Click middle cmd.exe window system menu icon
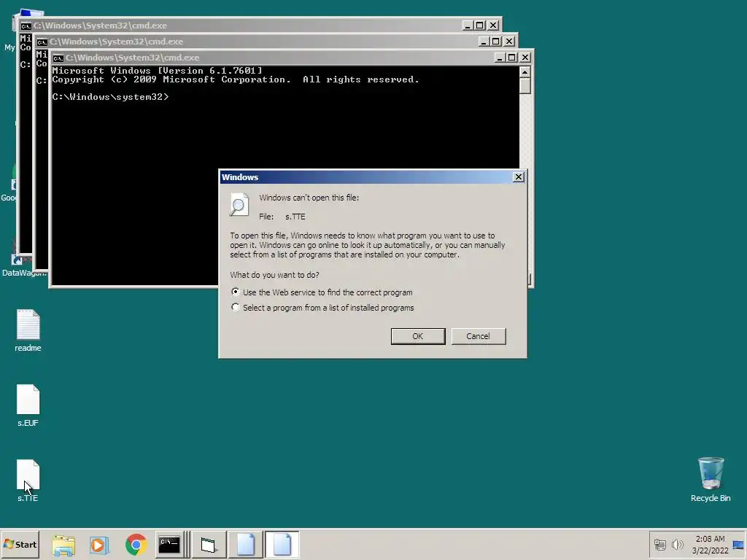 (42, 42)
